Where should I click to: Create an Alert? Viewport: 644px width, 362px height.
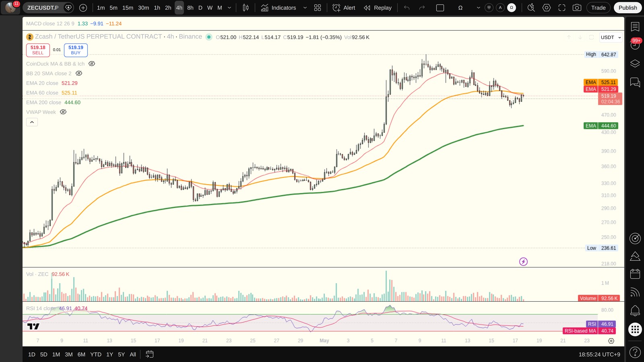click(344, 8)
